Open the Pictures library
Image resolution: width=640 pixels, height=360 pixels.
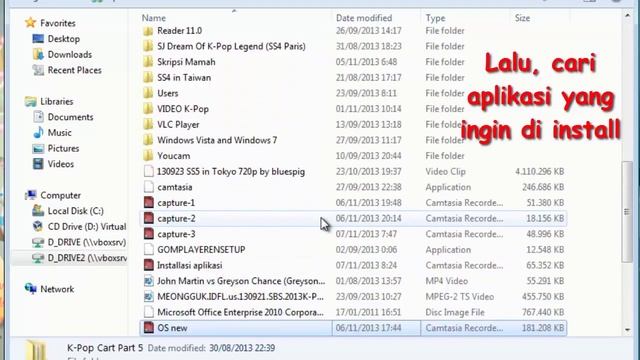click(63, 149)
